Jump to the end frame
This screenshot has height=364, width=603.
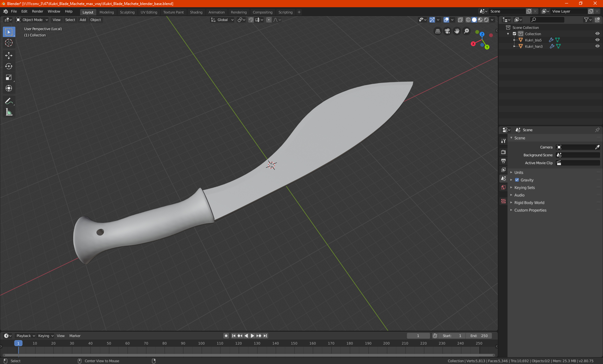coord(265,336)
